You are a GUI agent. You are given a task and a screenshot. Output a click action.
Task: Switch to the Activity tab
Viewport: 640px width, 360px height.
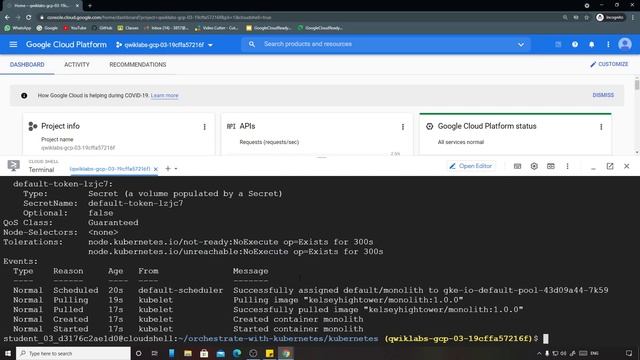(77, 64)
